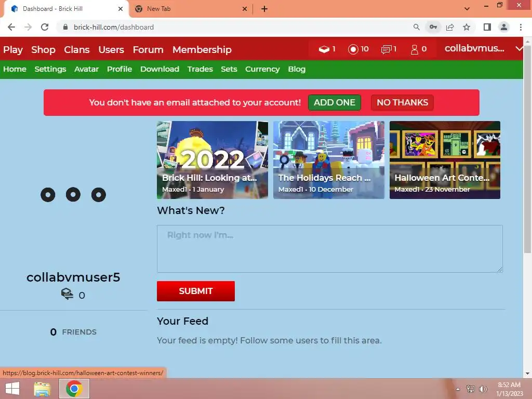Open the Shop menu item
The image size is (532, 399).
pos(43,49)
